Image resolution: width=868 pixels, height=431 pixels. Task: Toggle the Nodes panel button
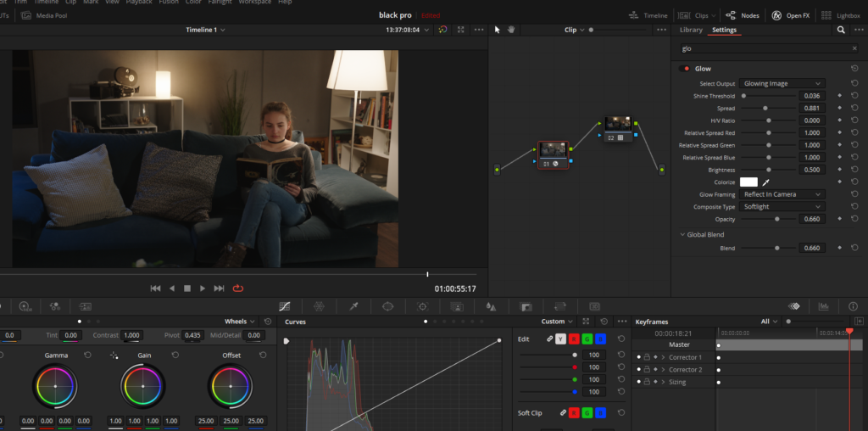point(742,15)
